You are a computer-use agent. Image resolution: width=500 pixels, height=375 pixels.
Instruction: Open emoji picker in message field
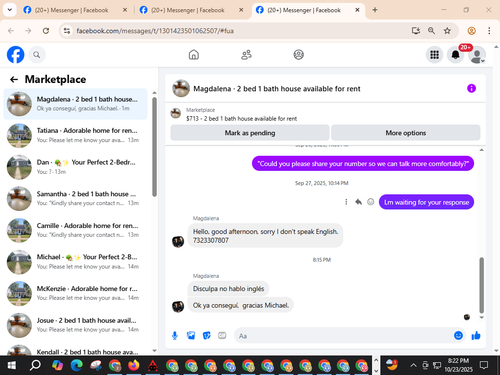(458, 336)
